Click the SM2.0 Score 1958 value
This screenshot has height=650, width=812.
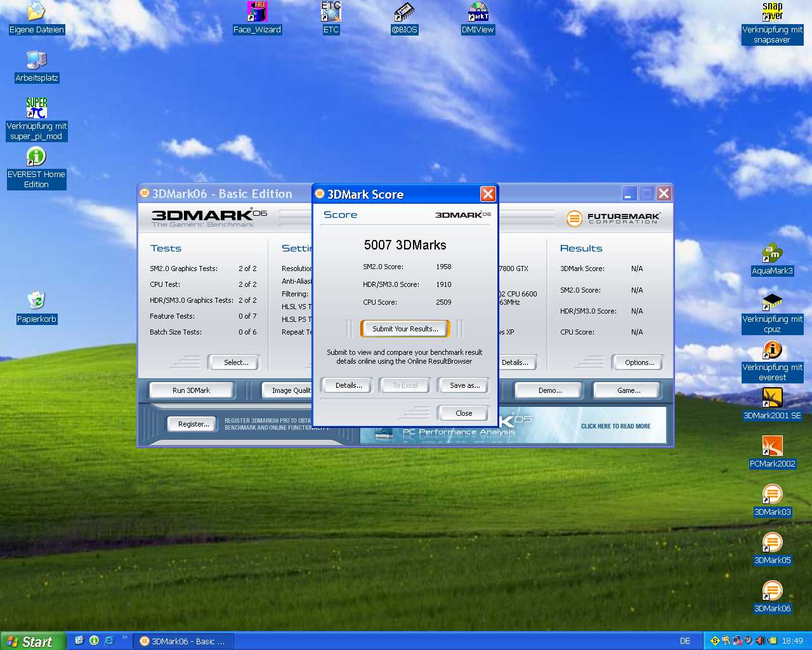pos(443,267)
